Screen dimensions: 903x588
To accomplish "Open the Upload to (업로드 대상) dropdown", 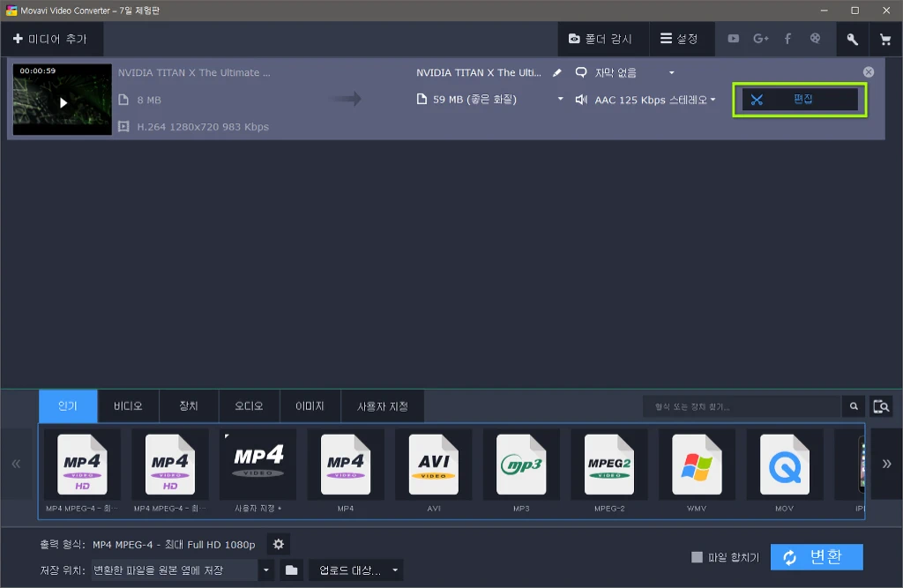I will click(x=356, y=570).
